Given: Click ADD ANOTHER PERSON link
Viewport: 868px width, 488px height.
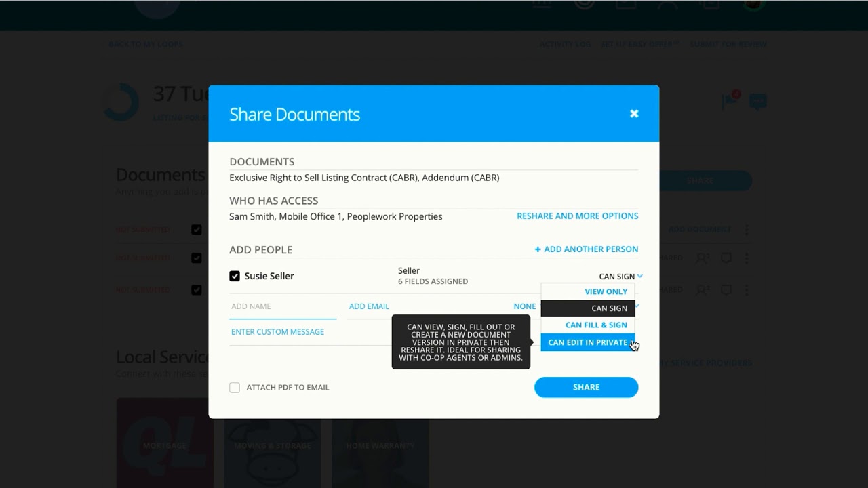Looking at the screenshot, I should click(x=587, y=249).
